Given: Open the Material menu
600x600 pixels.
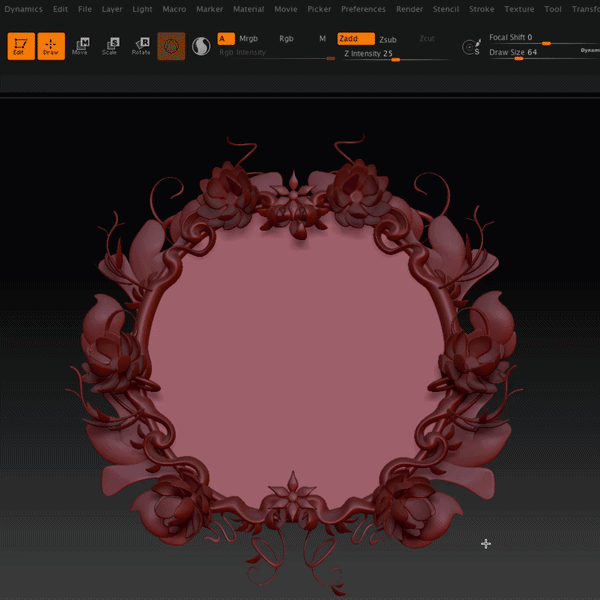Looking at the screenshot, I should (x=249, y=9).
